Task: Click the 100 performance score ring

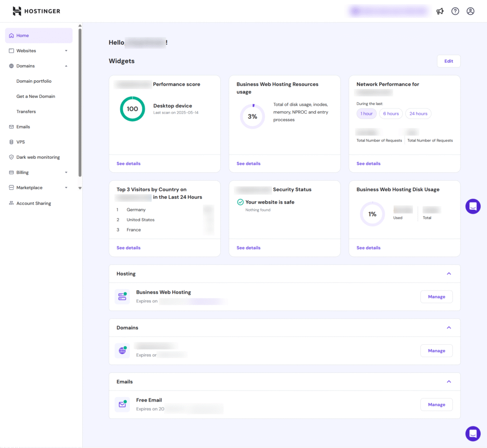Action: [132, 109]
